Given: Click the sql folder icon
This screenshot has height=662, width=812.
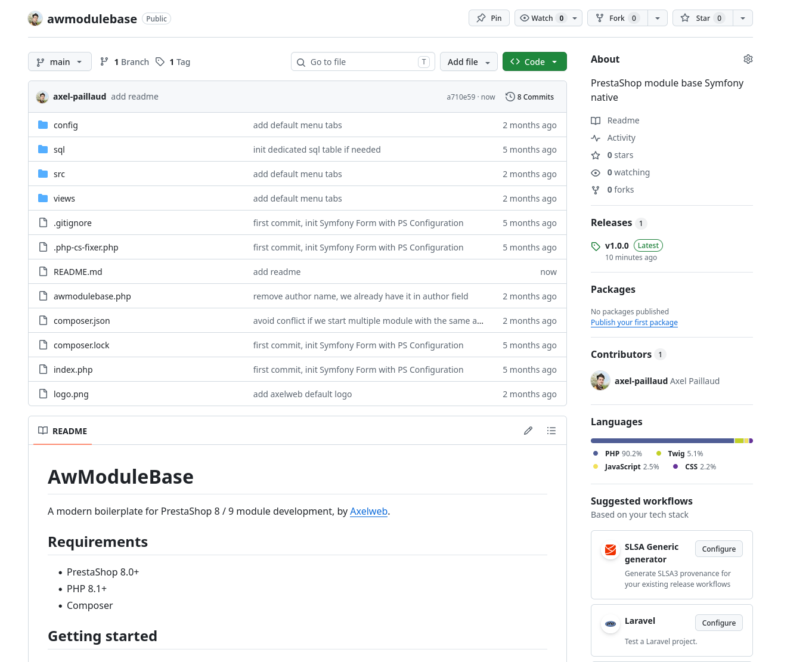Looking at the screenshot, I should point(43,149).
